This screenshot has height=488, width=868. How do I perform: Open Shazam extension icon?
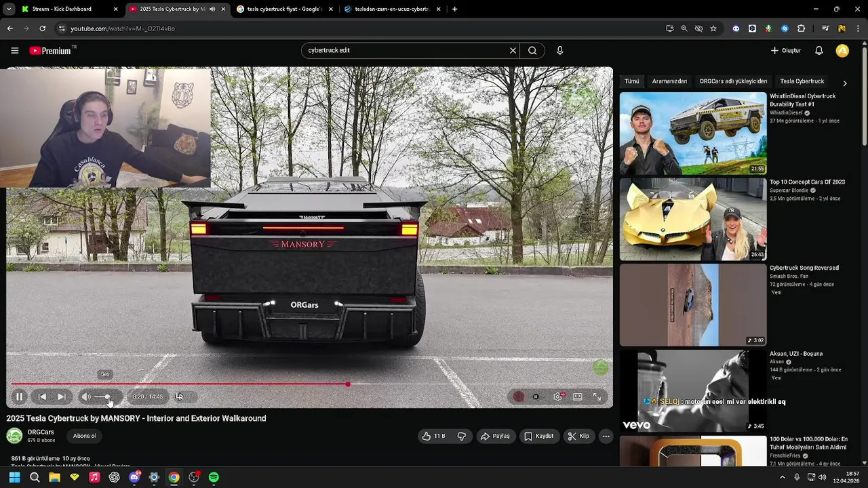(785, 28)
